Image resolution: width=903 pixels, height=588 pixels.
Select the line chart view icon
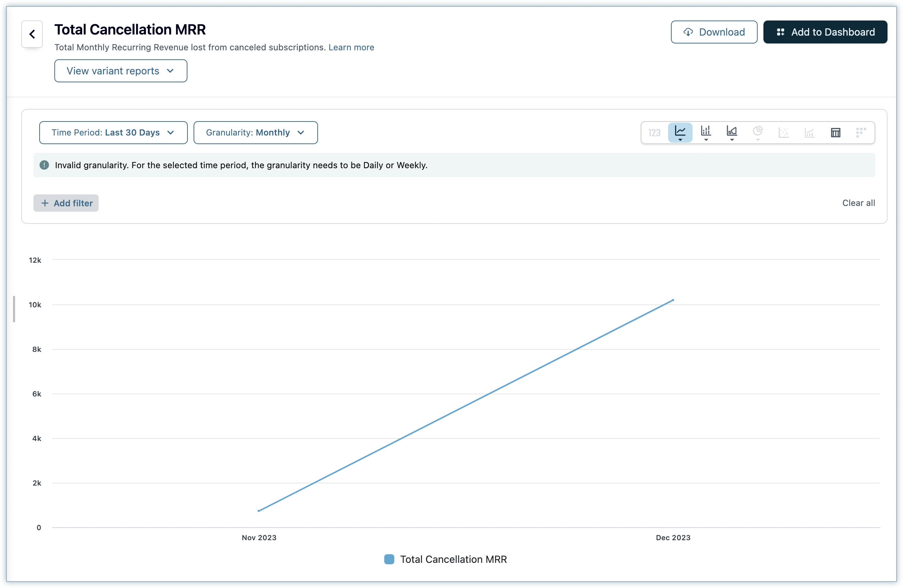click(x=680, y=132)
